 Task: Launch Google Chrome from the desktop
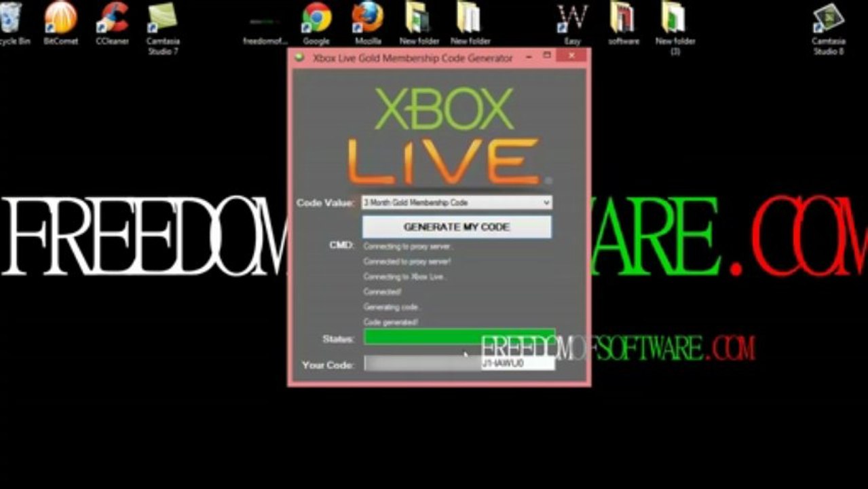pyautogui.click(x=316, y=22)
